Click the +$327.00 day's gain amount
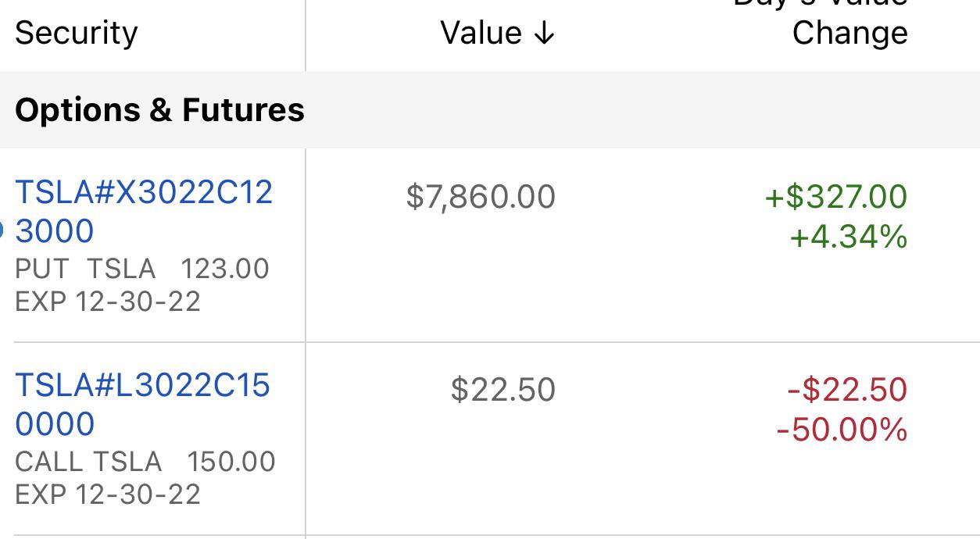The image size is (980, 539). (836, 197)
